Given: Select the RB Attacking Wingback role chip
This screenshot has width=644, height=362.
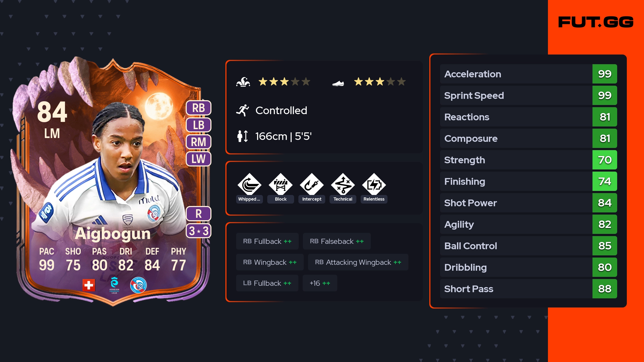Looking at the screenshot, I should click(358, 262).
